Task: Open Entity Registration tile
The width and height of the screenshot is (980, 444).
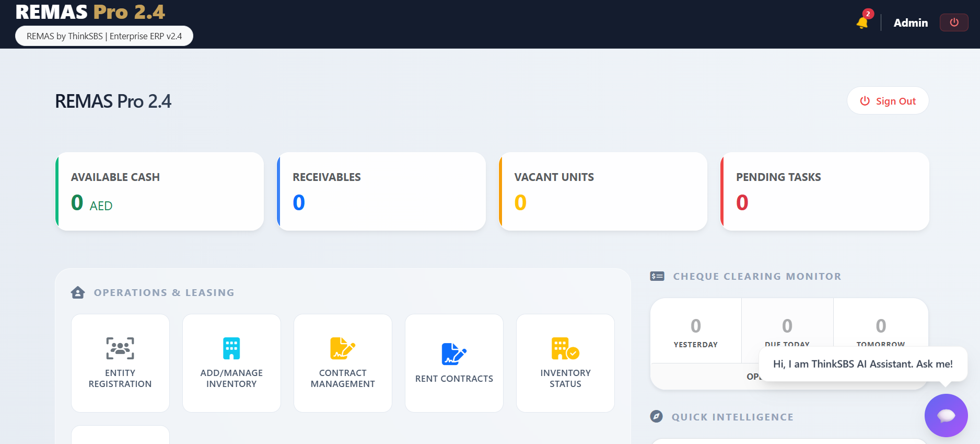Action: click(x=120, y=363)
